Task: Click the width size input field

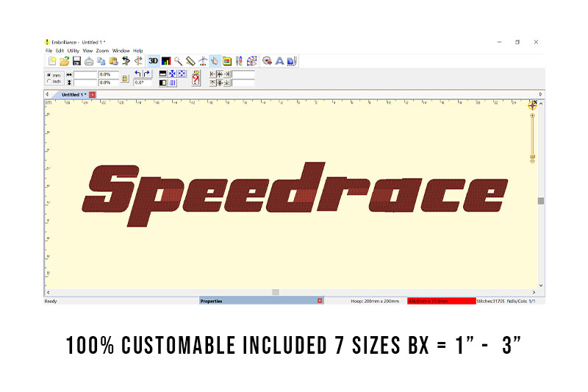Action: coord(85,74)
